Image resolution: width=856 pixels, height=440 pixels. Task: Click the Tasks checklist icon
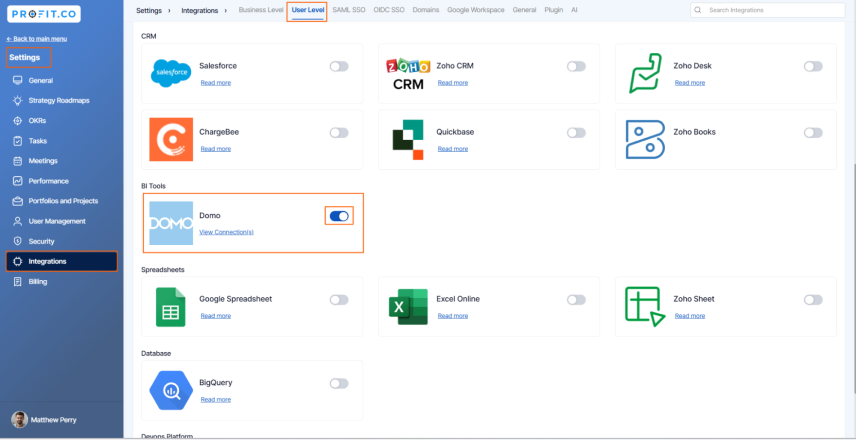pyautogui.click(x=17, y=141)
